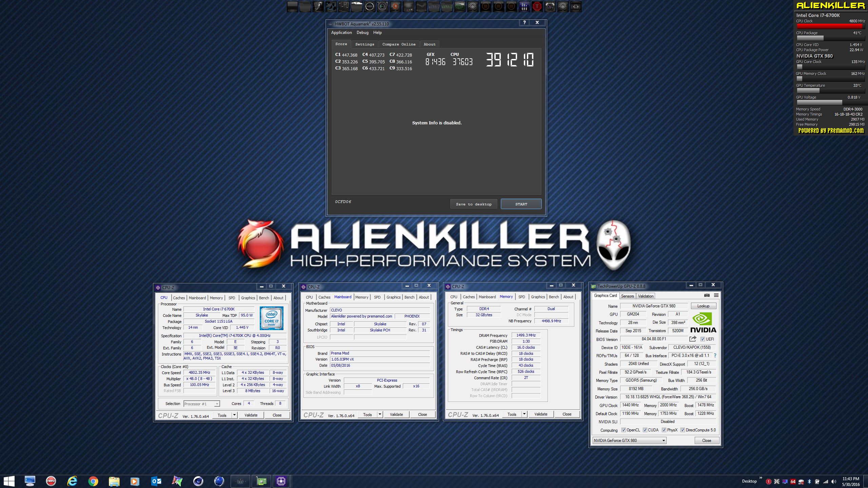Launch the red T stop-sign icon in the top dock
This screenshot has width=868, height=488.
click(537, 6)
